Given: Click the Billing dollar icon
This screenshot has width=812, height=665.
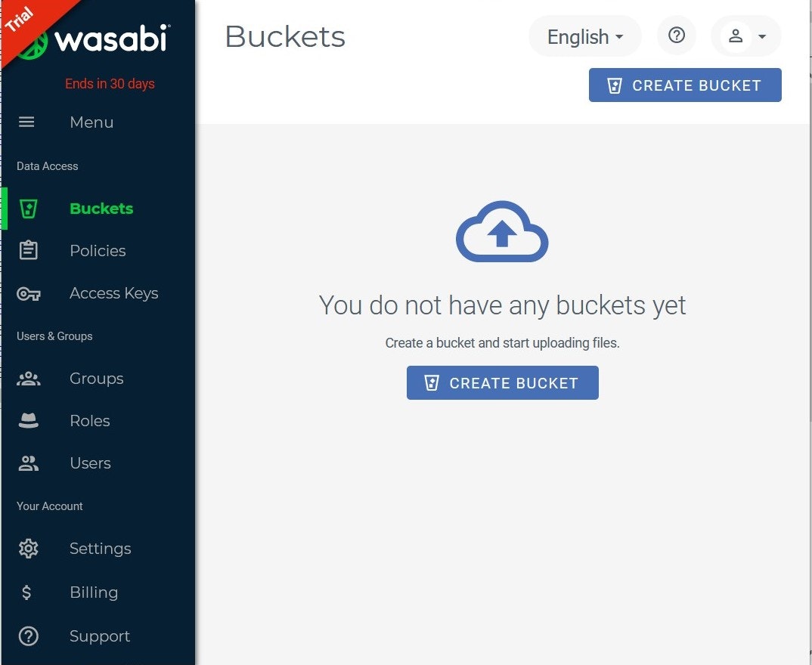Looking at the screenshot, I should click(26, 592).
